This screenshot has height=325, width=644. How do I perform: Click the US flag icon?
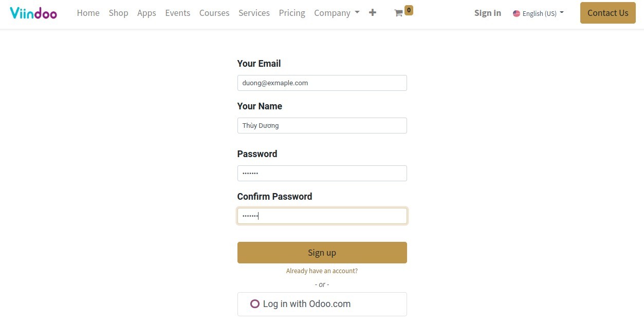(517, 13)
